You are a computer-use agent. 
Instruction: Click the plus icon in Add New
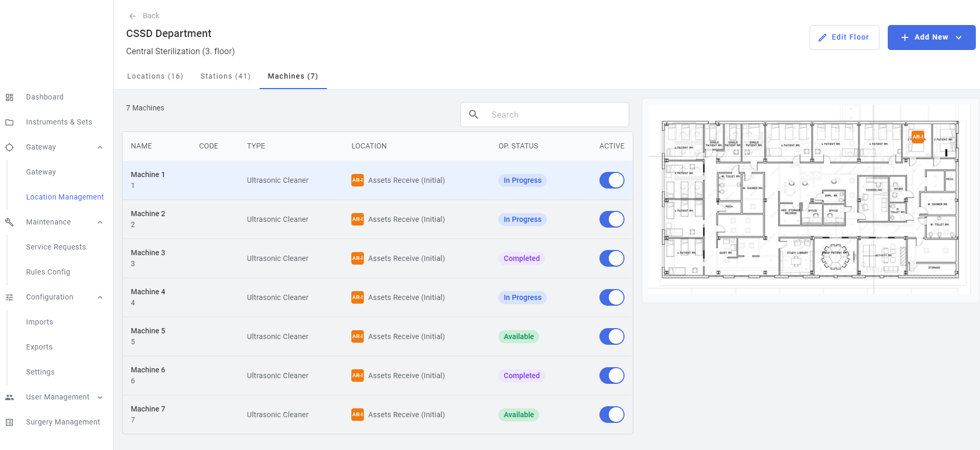point(905,37)
